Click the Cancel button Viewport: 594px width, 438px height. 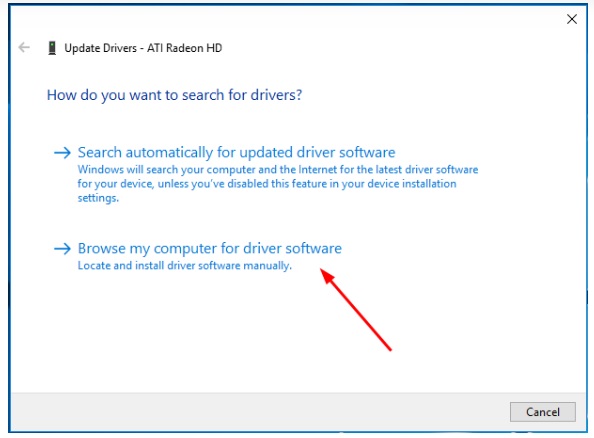pos(542,412)
